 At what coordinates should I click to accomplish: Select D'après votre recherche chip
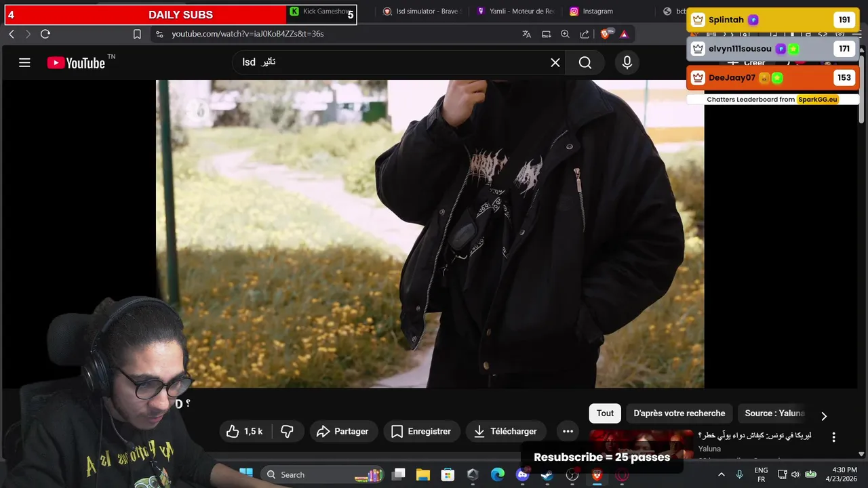[x=679, y=413]
